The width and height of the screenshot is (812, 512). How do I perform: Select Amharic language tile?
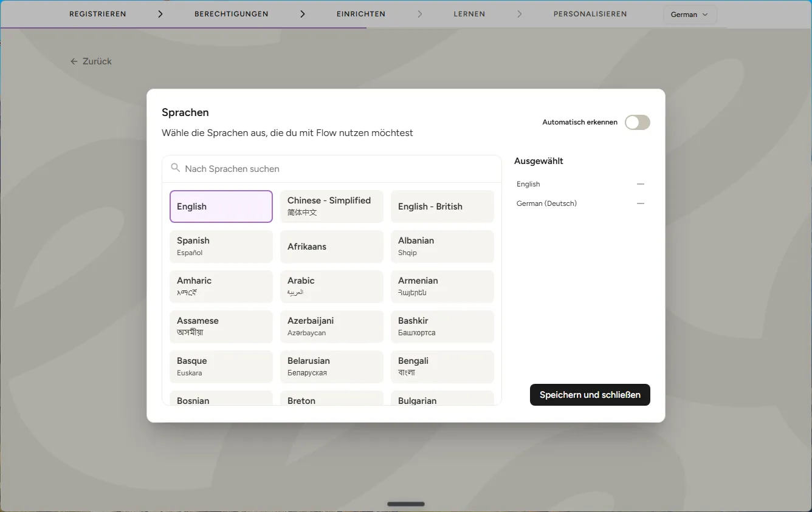(x=221, y=287)
